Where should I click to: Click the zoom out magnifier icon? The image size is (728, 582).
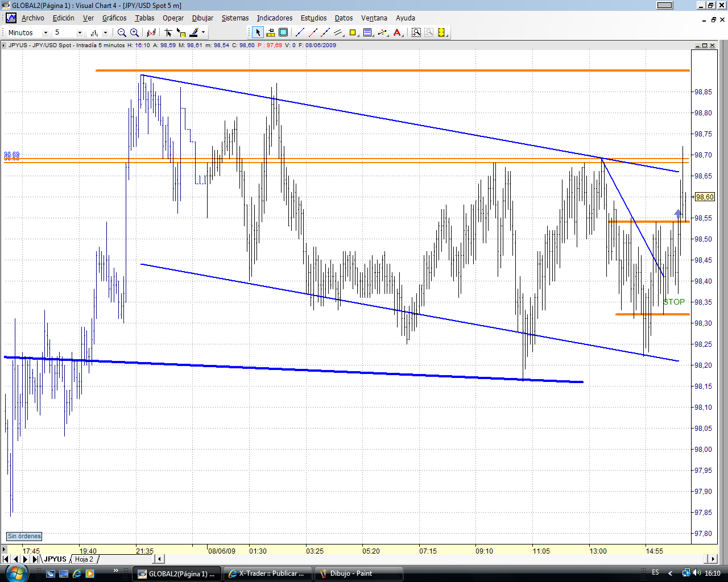[122, 33]
